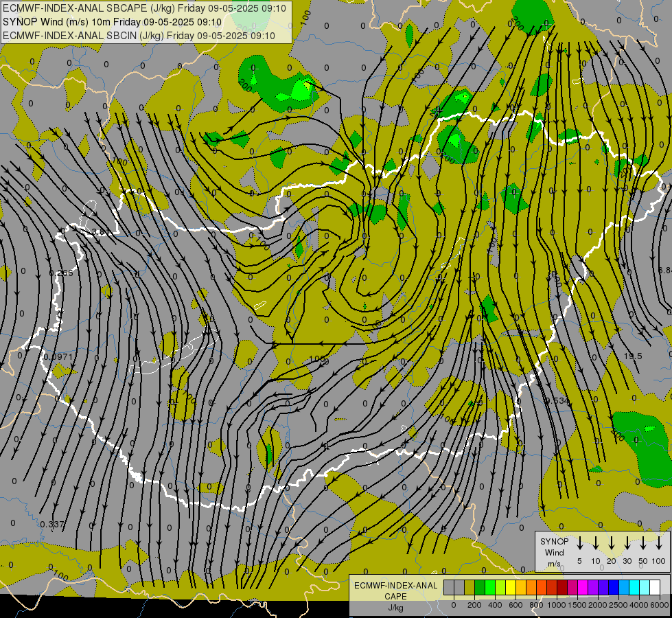
Task: Click the wind legend speed label 100
Action: [x=658, y=561]
